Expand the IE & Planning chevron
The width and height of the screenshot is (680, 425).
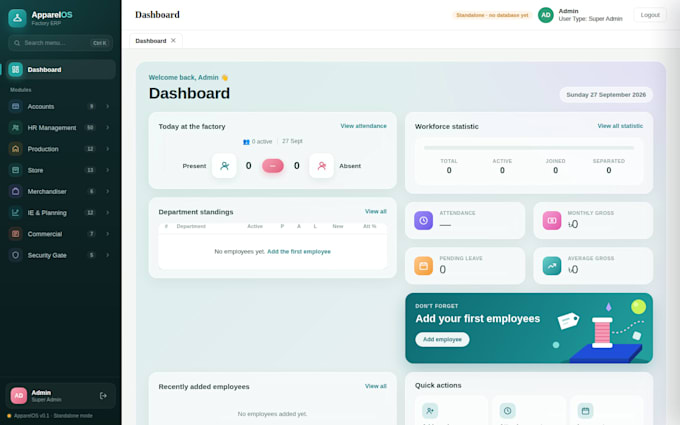[108, 212]
